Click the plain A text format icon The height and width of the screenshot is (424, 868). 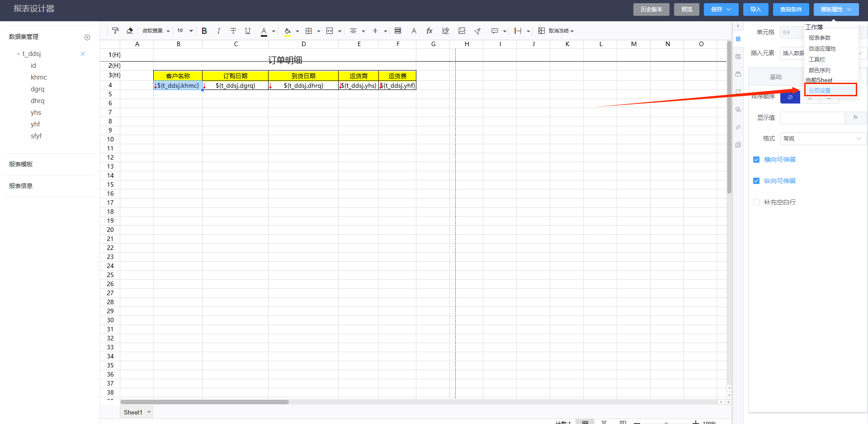[414, 31]
